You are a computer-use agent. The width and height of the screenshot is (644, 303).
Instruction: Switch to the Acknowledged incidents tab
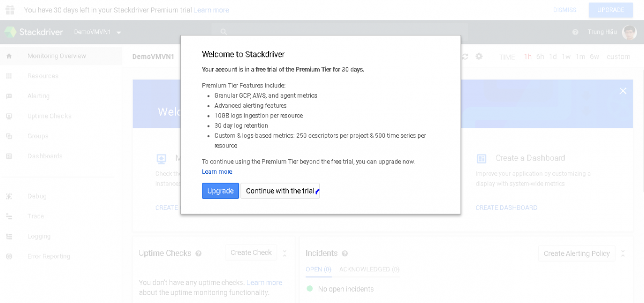click(369, 269)
